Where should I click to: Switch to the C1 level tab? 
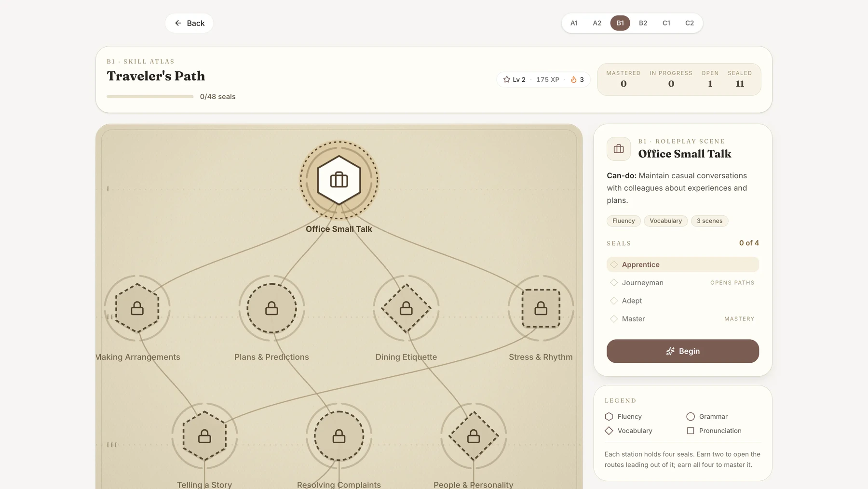click(666, 23)
